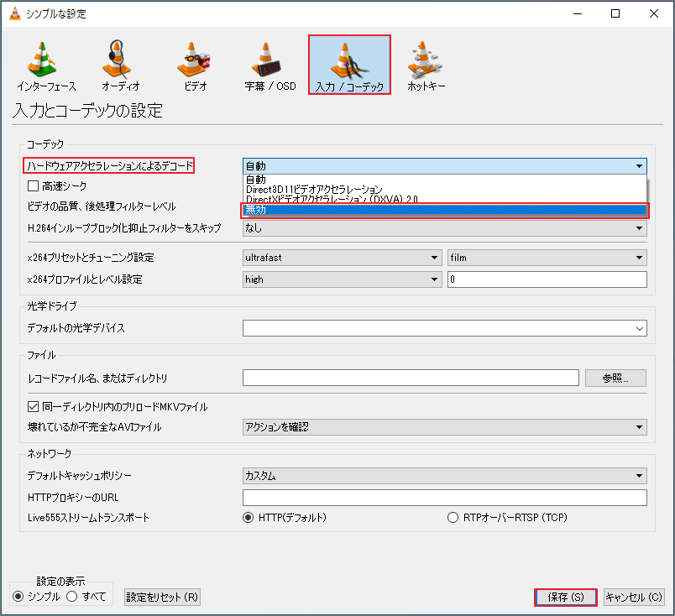675x616 pixels.
Task: Open the 壊れているか不完全なAVIファイル dropdown
Action: [445, 427]
